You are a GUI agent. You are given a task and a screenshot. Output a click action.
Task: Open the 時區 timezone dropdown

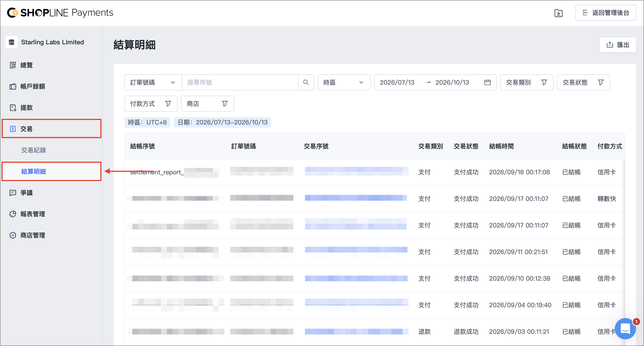pos(344,82)
